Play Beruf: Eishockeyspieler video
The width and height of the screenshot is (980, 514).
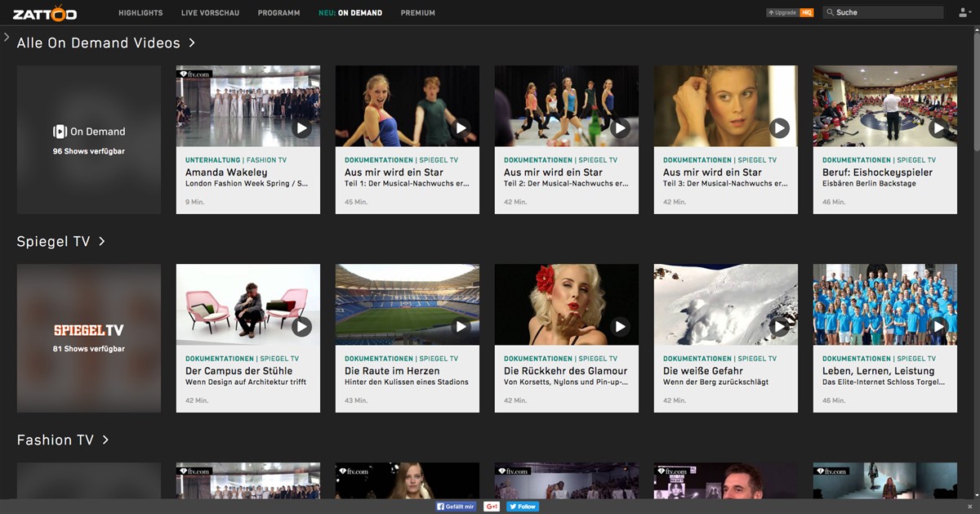coord(939,128)
